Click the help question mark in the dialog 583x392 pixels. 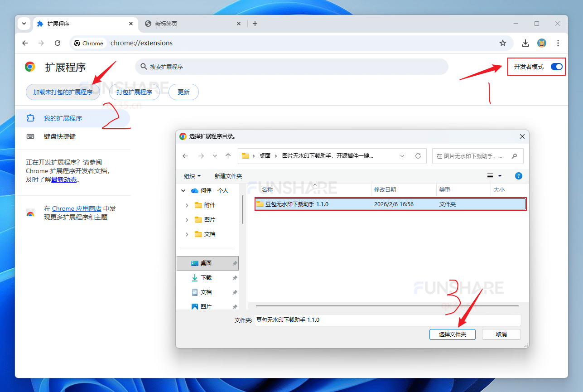pos(518,176)
